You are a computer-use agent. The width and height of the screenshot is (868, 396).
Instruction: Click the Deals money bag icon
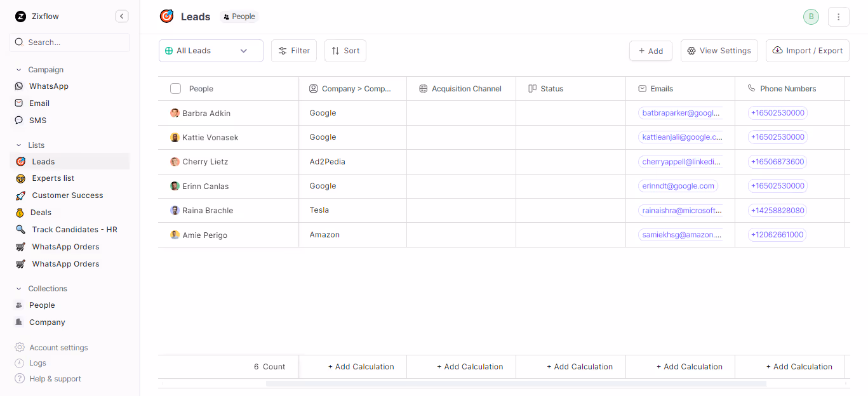pyautogui.click(x=20, y=213)
